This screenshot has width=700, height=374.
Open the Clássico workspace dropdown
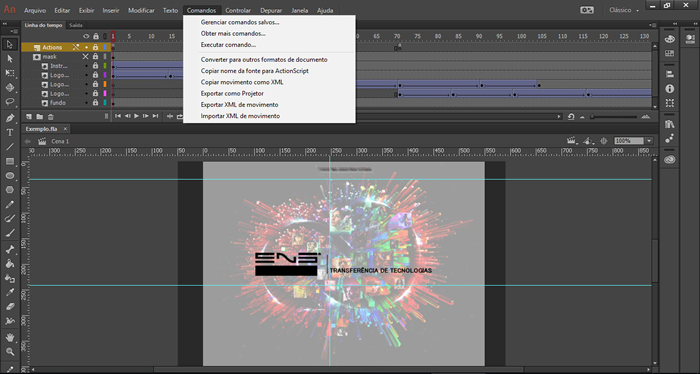point(624,10)
